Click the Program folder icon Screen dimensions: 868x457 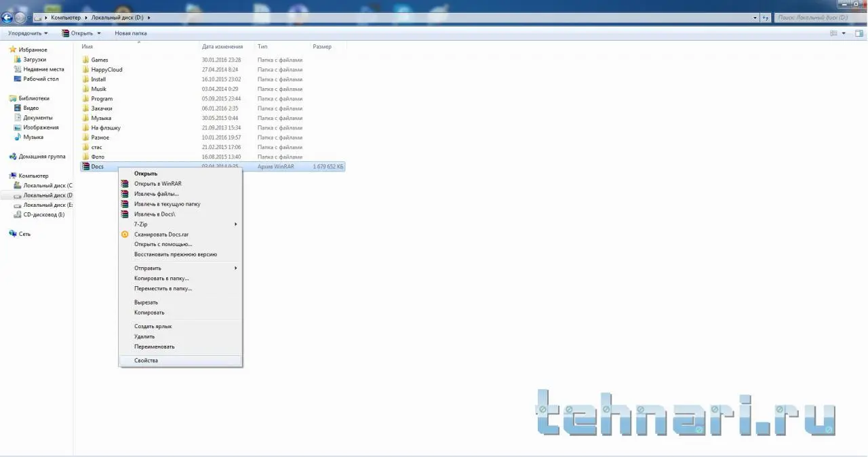[85, 98]
